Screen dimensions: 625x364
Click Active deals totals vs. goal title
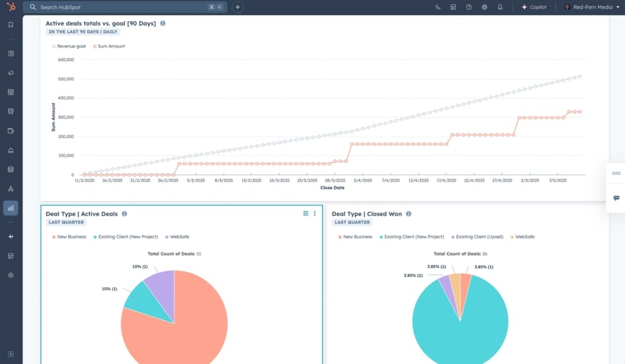point(101,23)
